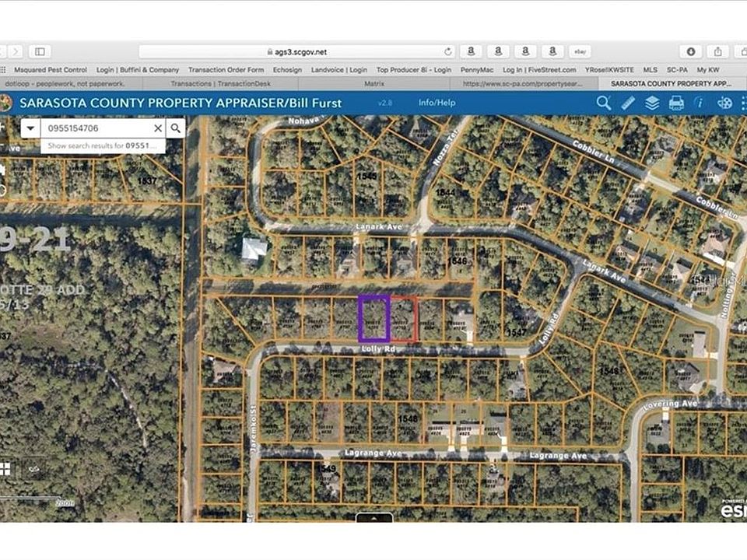The height and width of the screenshot is (560, 747).
Task: Open the search tool in the blue header
Action: pos(603,103)
